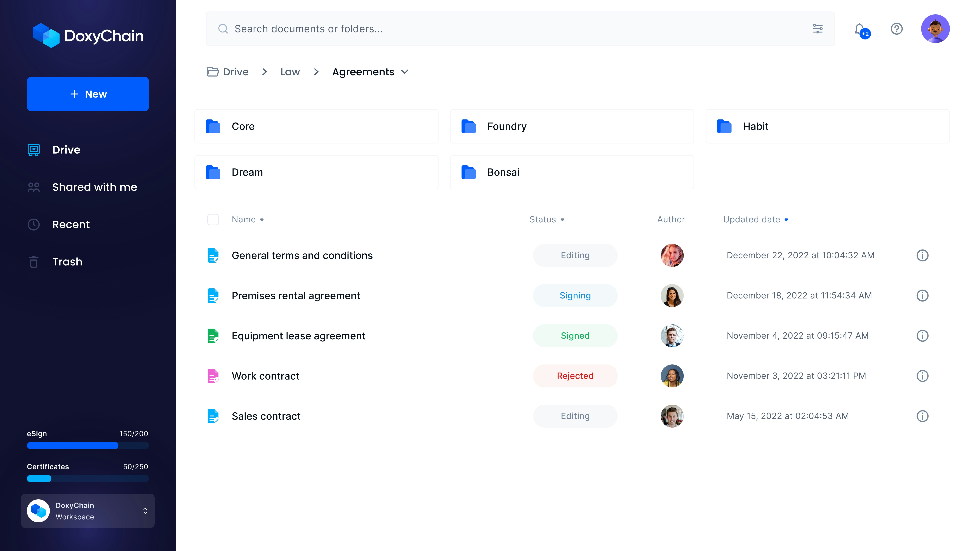Image resolution: width=980 pixels, height=551 pixels.
Task: Click the Habit folder icon
Action: (x=724, y=126)
